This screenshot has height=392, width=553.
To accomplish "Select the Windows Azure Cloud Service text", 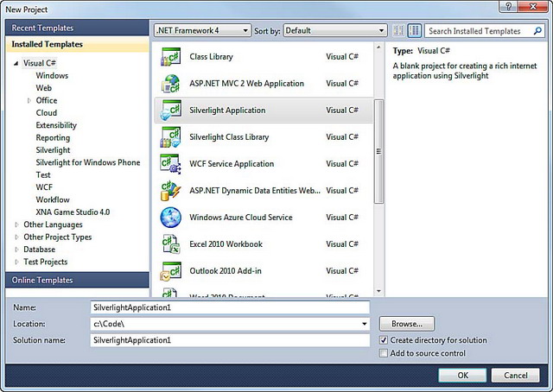I will (x=241, y=217).
